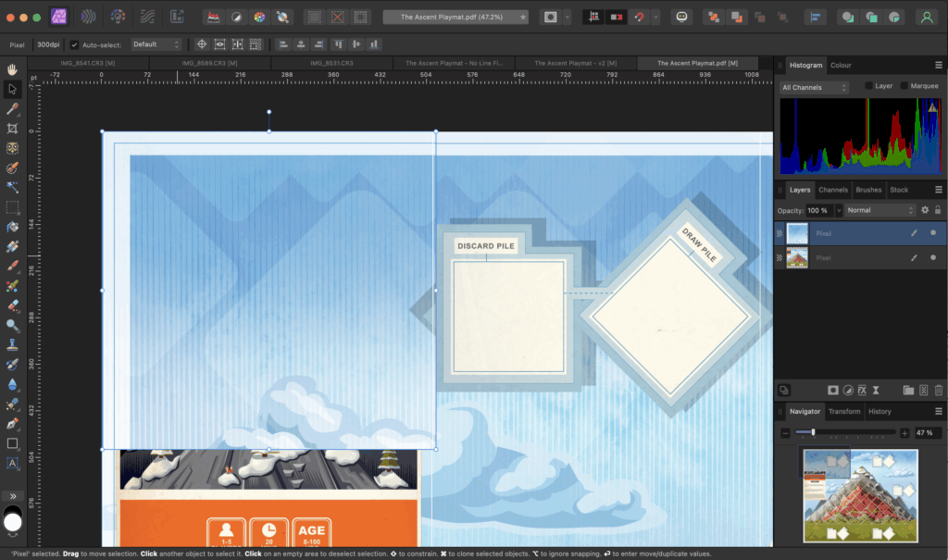Open the Colour panel tab
The image size is (948, 560).
841,66
